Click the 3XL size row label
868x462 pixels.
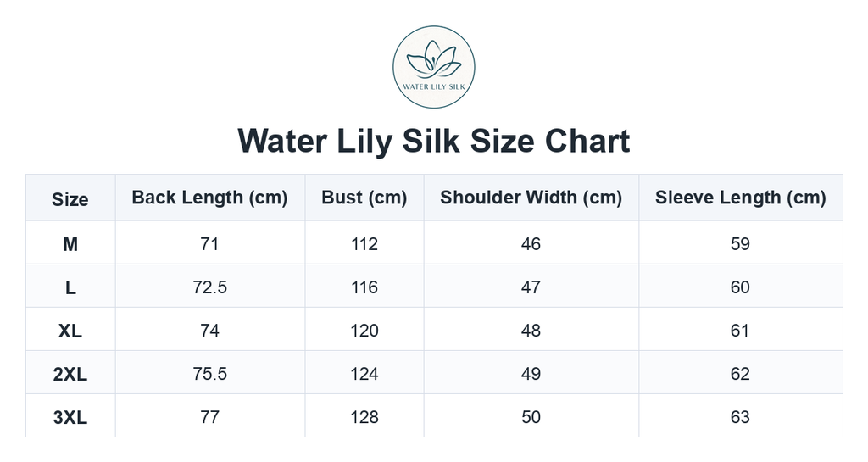70,417
